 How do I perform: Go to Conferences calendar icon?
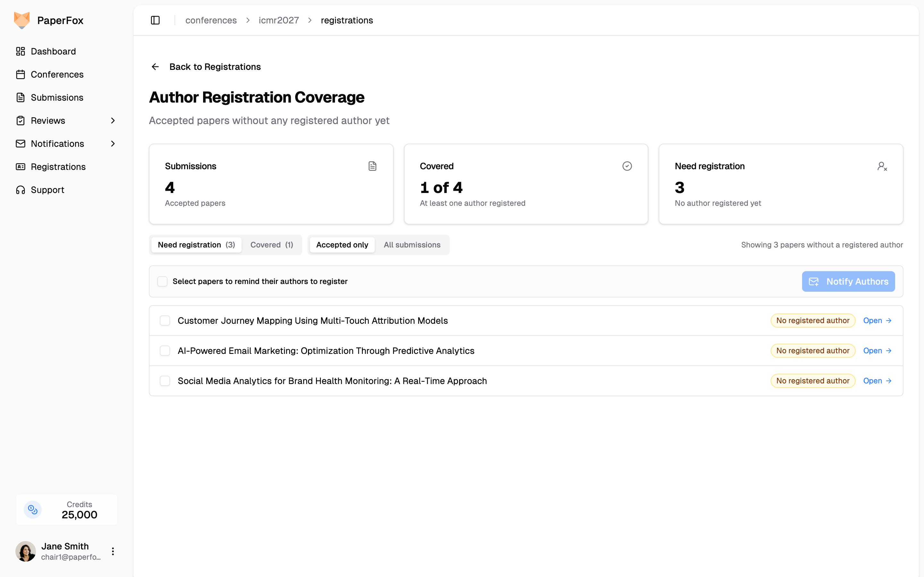(x=21, y=74)
